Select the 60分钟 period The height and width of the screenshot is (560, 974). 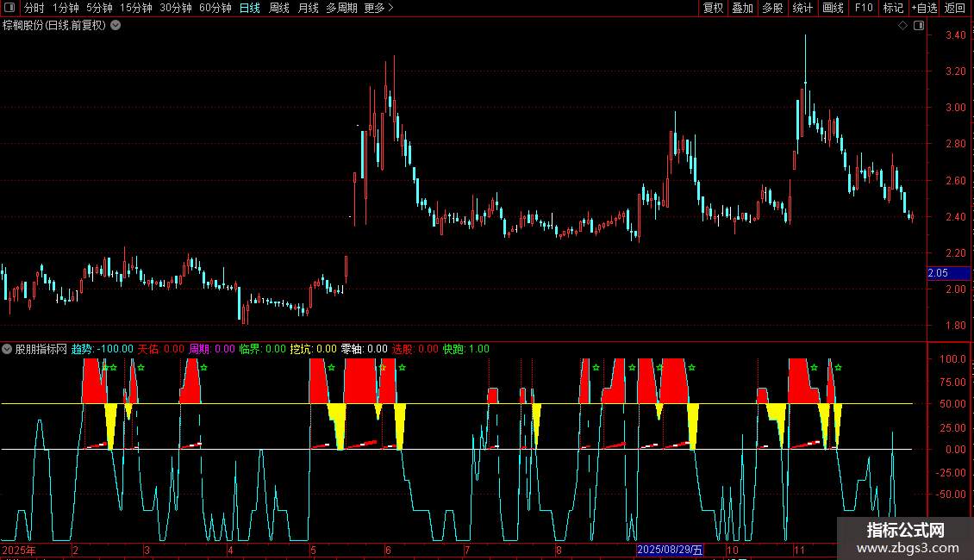pyautogui.click(x=215, y=8)
